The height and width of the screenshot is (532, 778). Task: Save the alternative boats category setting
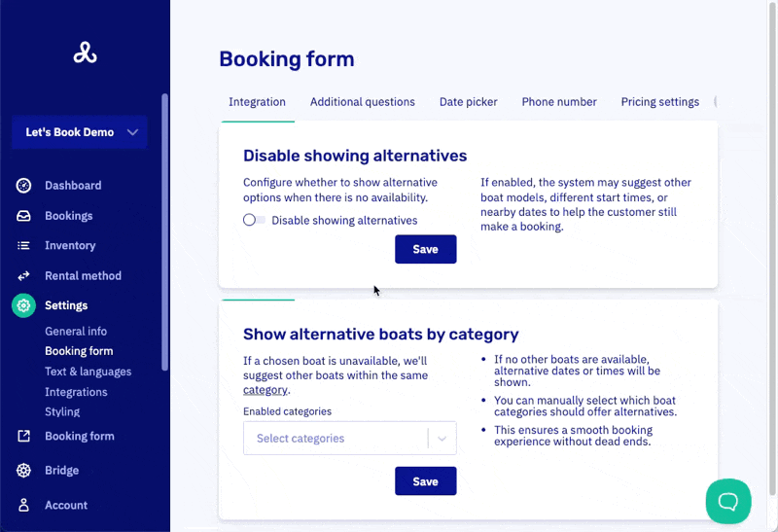425,481
